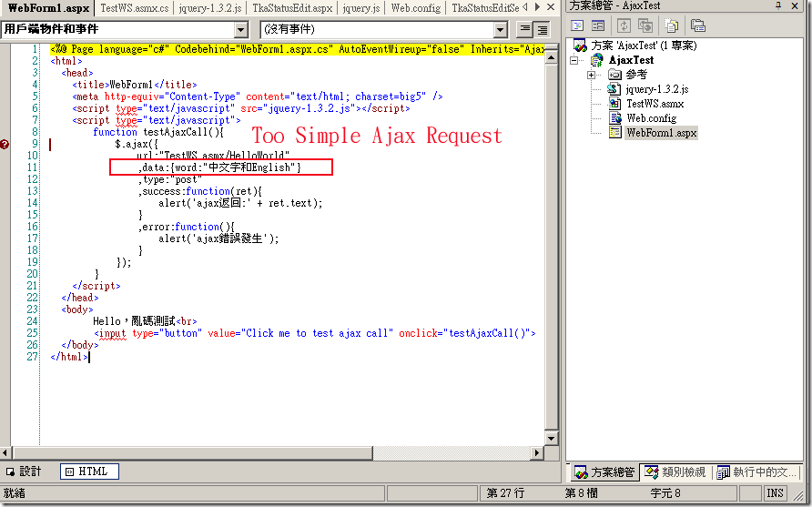Click vertical scrollbar up arrow in editor
The width and height of the screenshot is (812, 507).
[551, 57]
